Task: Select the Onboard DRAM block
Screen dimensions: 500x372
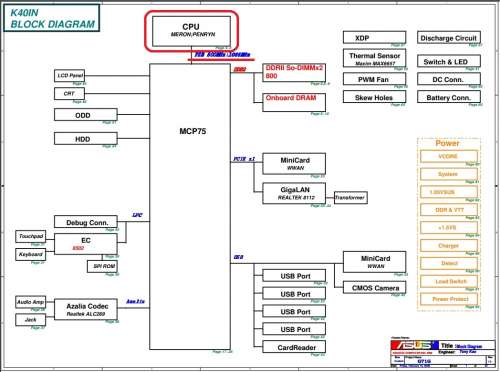Action: 294,103
